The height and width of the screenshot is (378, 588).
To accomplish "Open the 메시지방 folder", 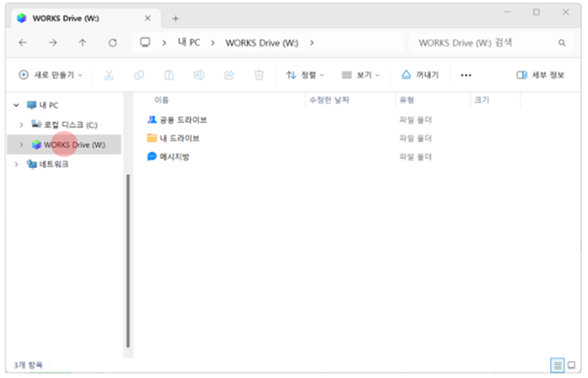I will [x=175, y=156].
